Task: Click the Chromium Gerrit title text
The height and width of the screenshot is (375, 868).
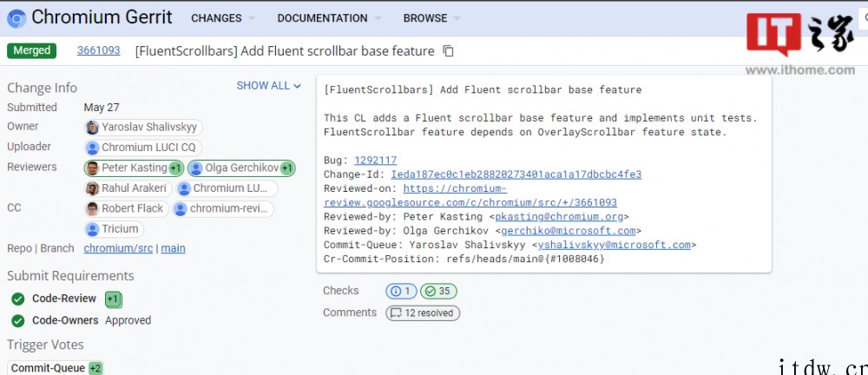Action: (x=102, y=17)
